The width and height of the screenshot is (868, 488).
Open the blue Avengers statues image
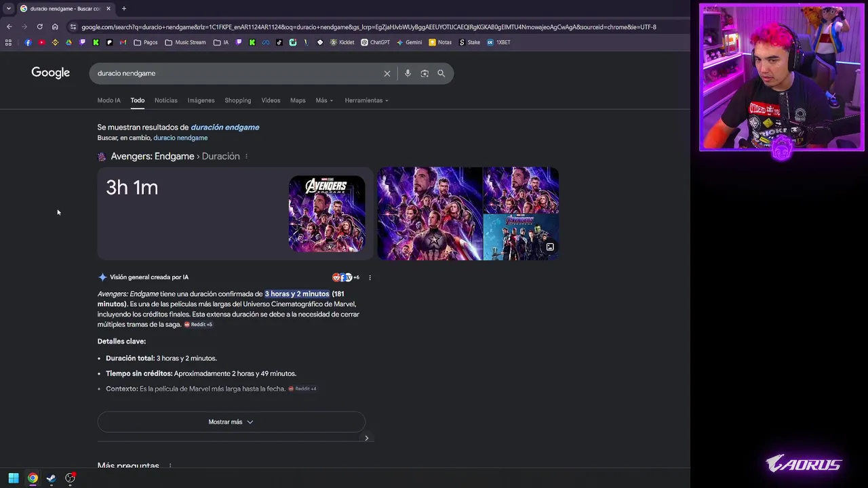[521, 237]
